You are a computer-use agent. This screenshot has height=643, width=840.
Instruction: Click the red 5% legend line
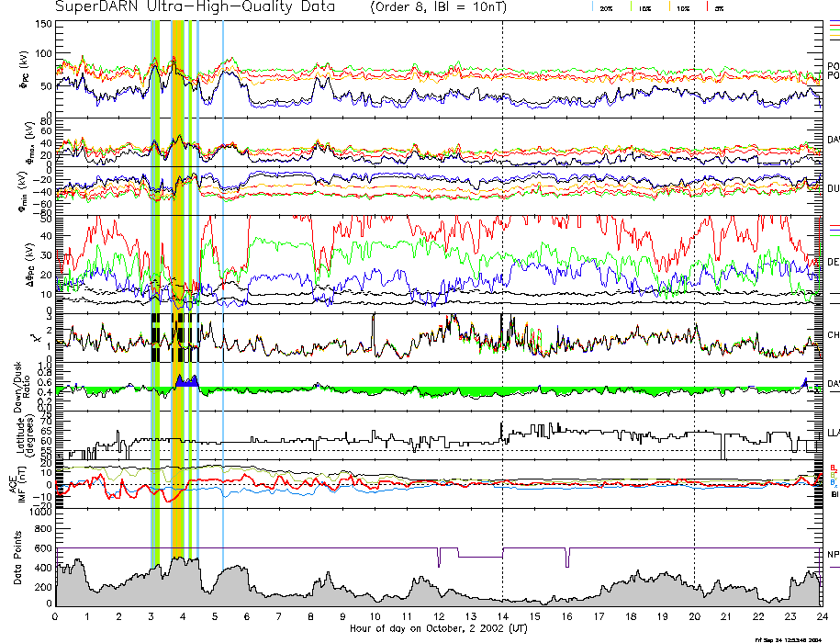click(x=707, y=7)
